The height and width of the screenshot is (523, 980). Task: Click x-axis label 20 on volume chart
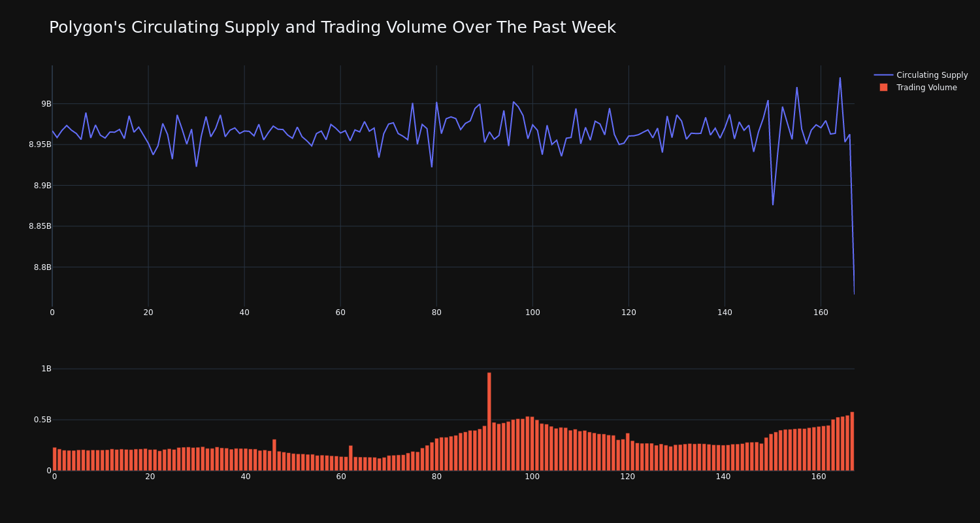(150, 477)
